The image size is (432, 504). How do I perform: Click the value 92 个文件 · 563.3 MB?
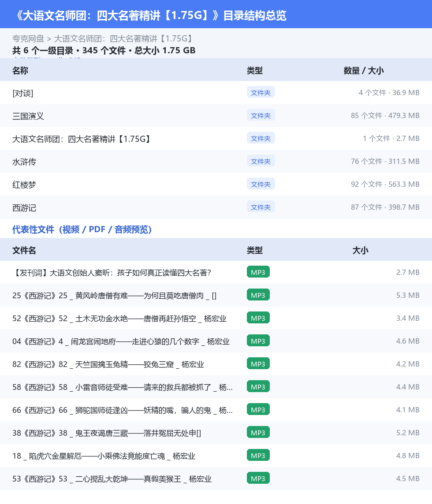pos(385,184)
